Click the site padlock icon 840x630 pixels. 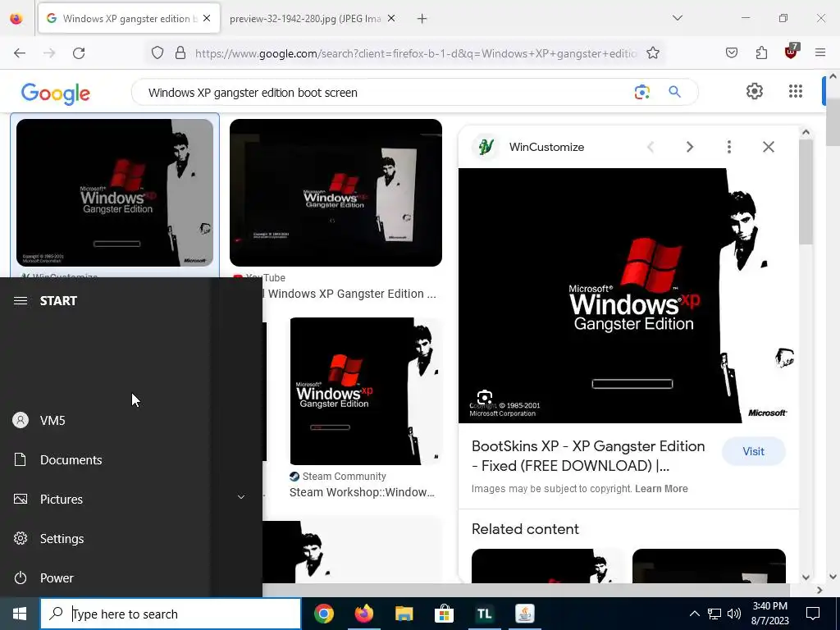(180, 53)
